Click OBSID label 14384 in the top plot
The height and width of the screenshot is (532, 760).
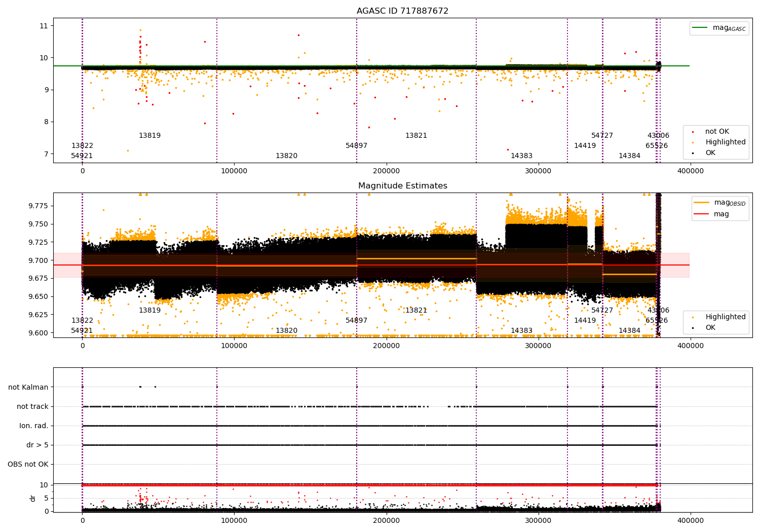pos(629,156)
